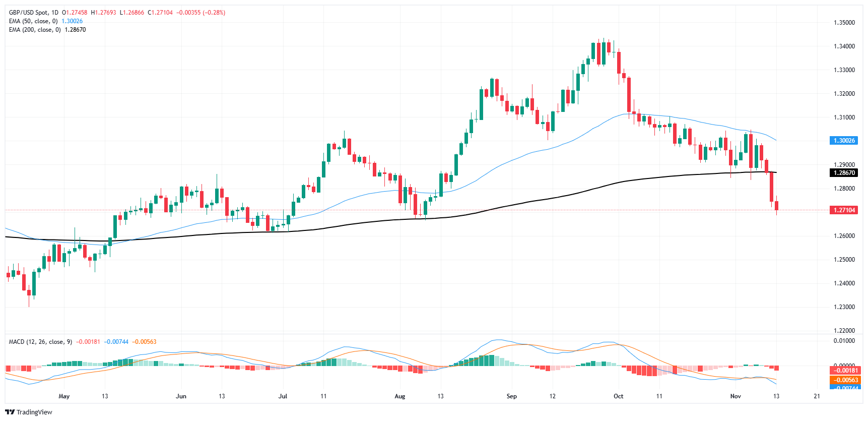Viewport: 868px width, 421px height.
Task: Click the TradingView logo icon
Action: pos(10,412)
